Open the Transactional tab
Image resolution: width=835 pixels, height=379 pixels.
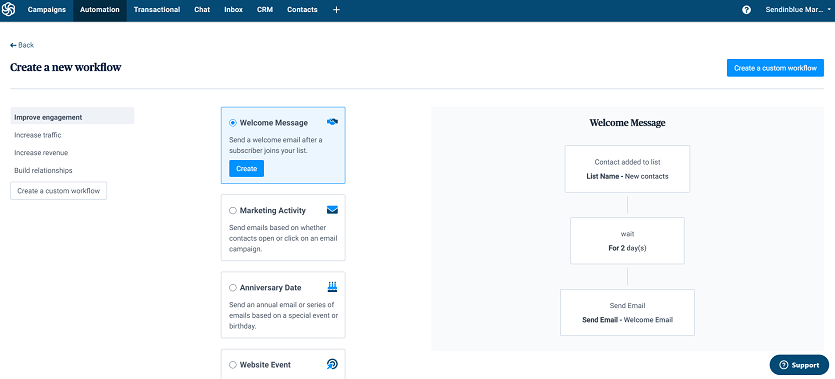coord(157,10)
